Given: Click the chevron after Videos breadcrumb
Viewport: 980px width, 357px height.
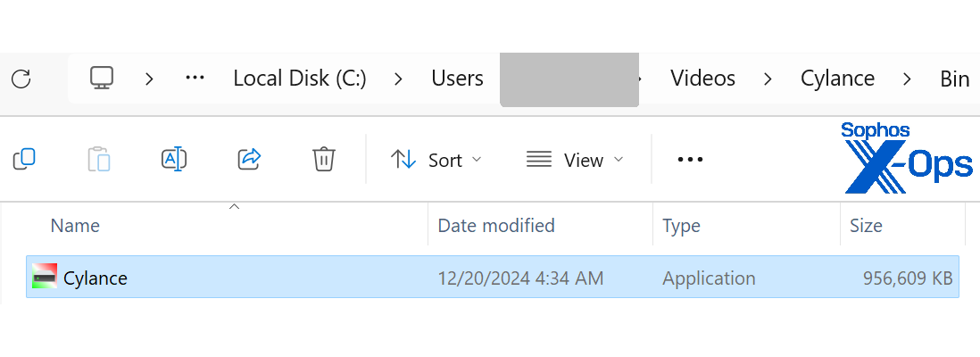Looking at the screenshot, I should click(768, 79).
